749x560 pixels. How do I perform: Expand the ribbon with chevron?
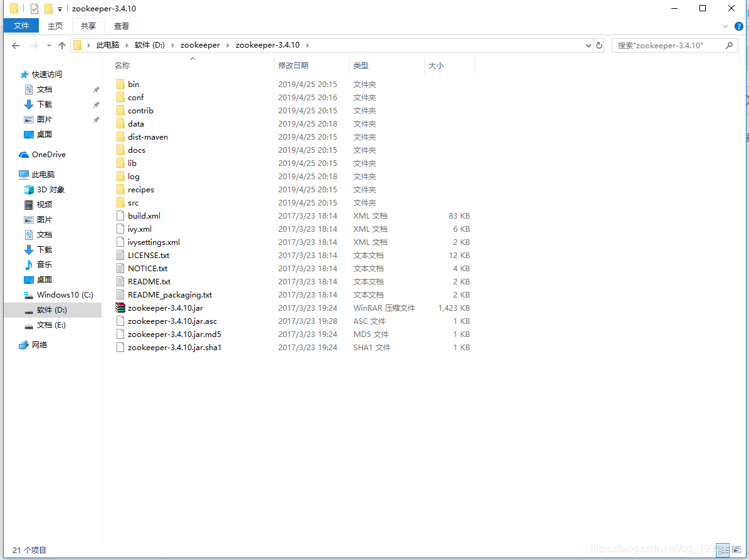click(725, 26)
